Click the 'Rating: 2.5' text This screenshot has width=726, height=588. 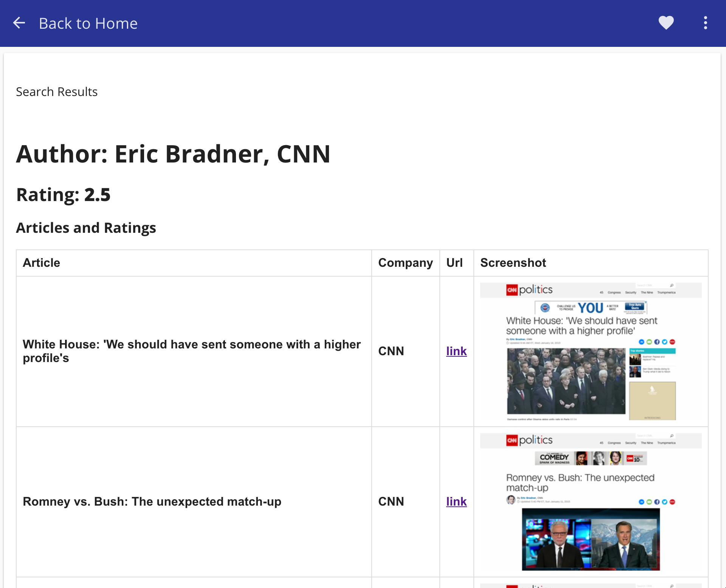pyautogui.click(x=63, y=195)
